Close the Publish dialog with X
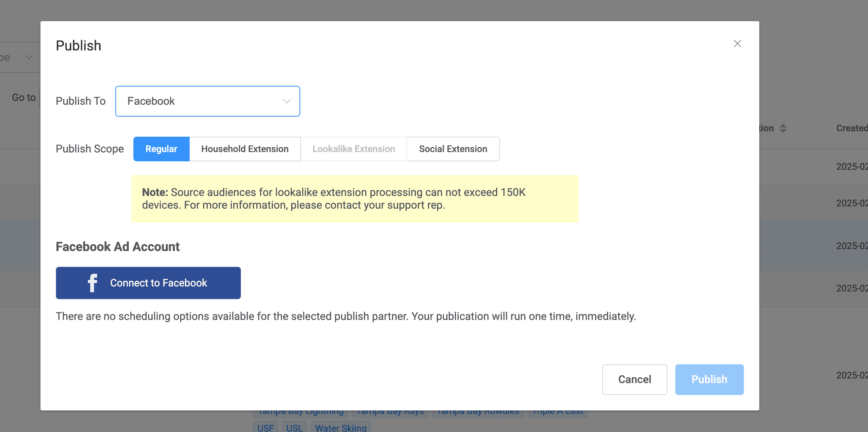 (x=737, y=44)
